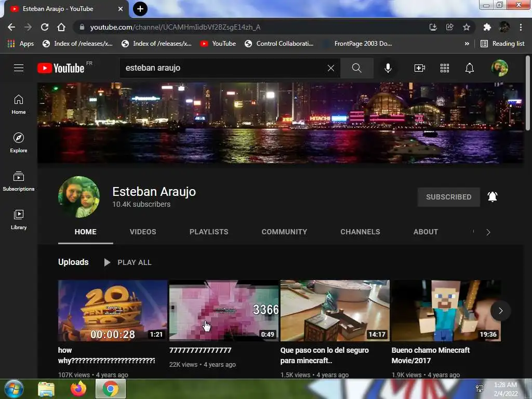Open the Minecraft craft table video thumbnail
This screenshot has height=399, width=532.
point(335,311)
